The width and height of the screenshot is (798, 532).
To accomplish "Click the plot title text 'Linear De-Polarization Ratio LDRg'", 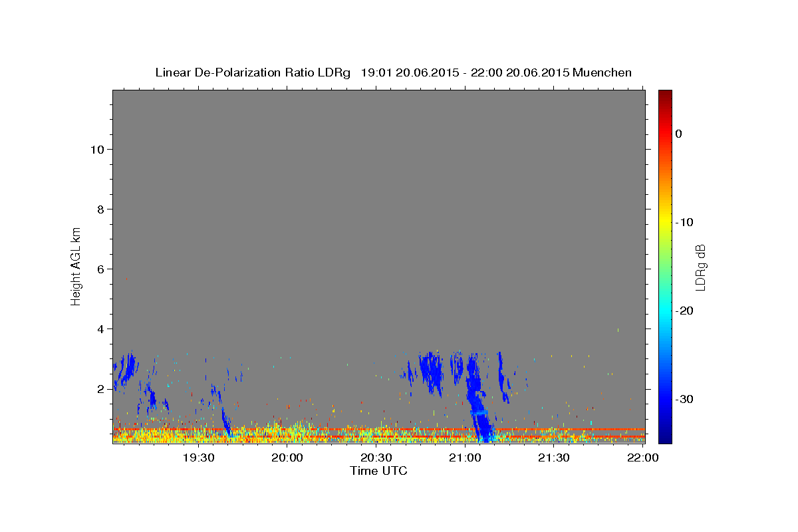I will tap(252, 72).
